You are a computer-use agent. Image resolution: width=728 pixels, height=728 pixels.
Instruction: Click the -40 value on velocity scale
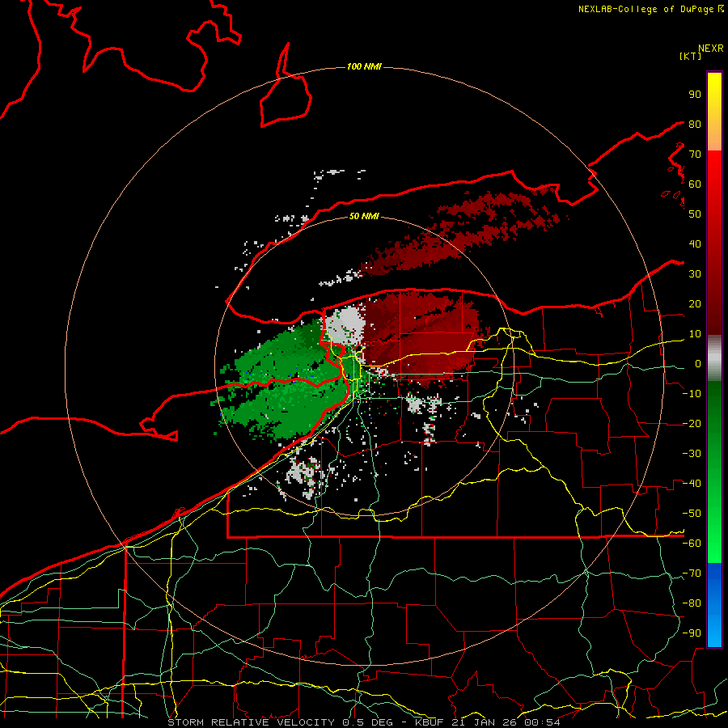[692, 484]
